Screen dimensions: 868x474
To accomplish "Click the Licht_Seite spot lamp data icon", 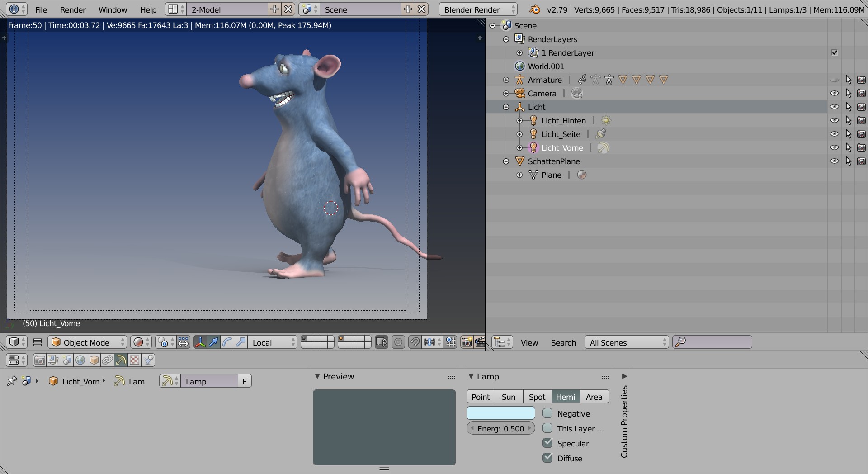I will [x=601, y=134].
